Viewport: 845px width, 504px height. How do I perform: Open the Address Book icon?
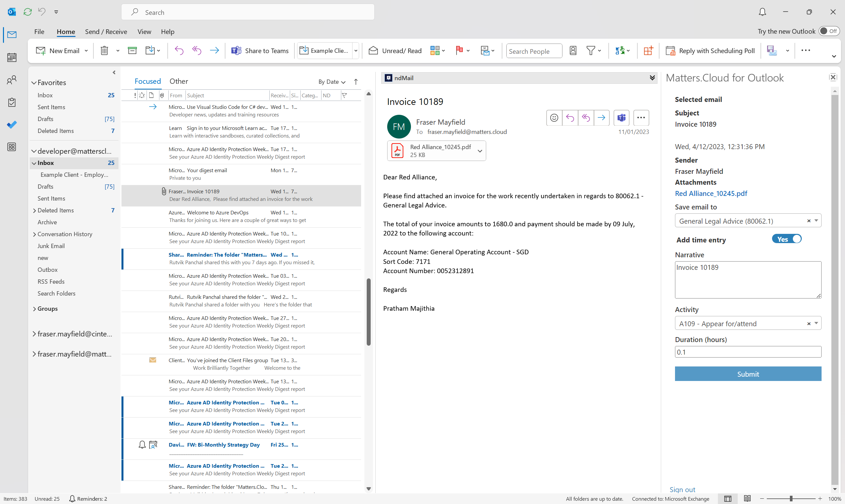573,50
